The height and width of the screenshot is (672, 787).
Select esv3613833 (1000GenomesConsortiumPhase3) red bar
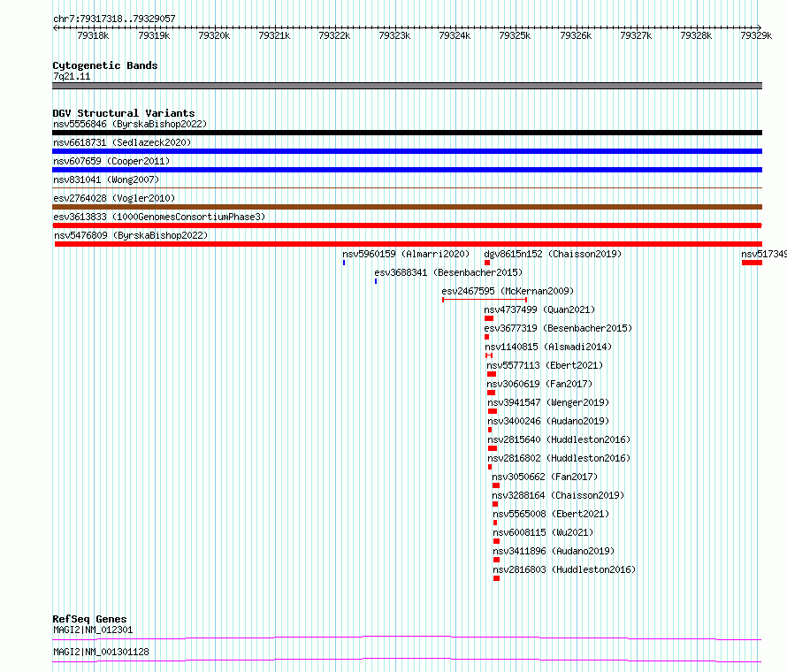coord(407,225)
